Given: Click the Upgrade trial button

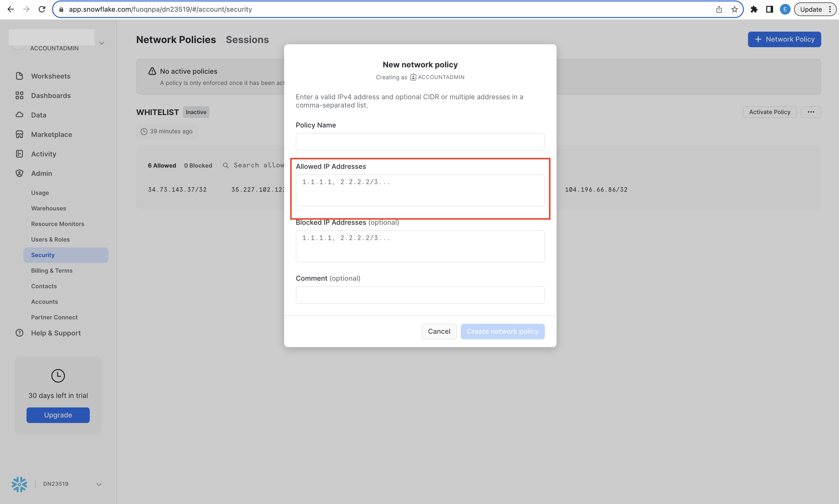Looking at the screenshot, I should 58,415.
